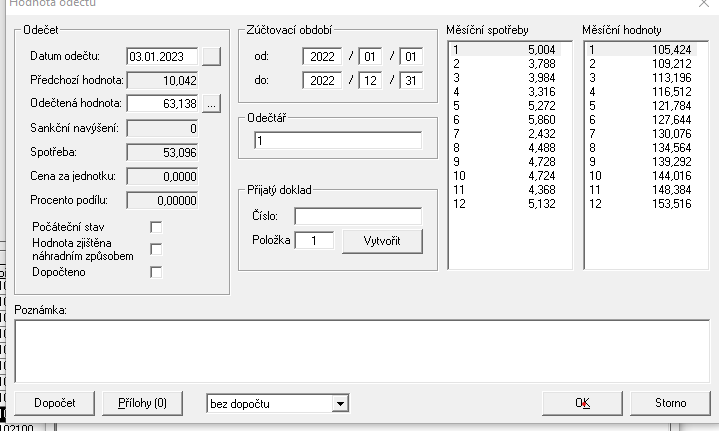This screenshot has height=431, width=719.
Task: Edit the Položka field
Action: 314,241
